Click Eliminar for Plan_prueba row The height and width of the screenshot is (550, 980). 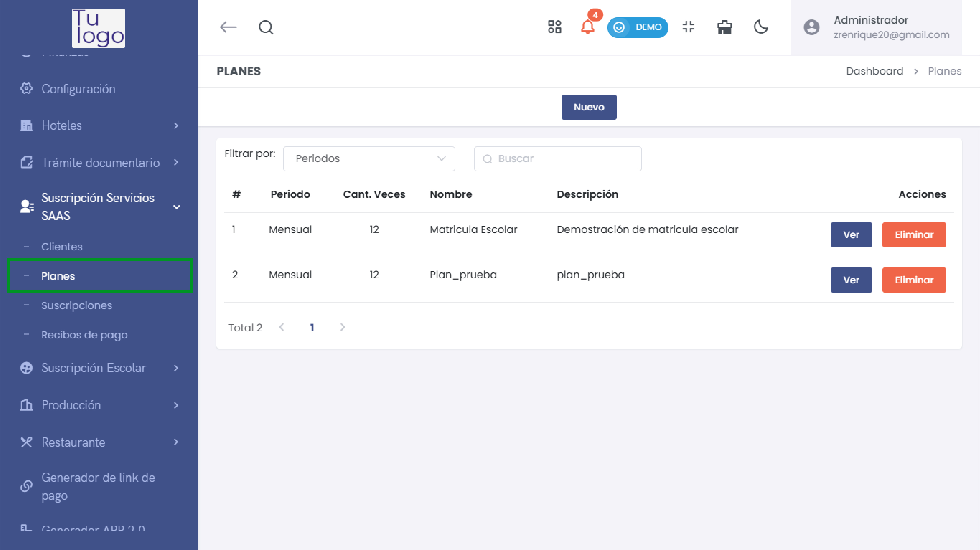point(914,280)
